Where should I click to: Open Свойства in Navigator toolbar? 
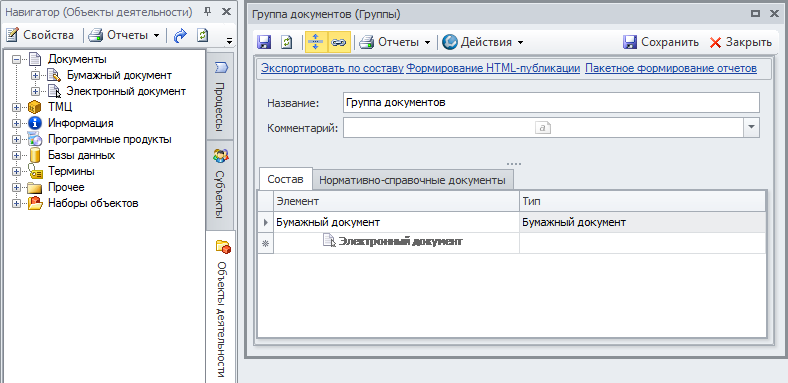pos(40,35)
